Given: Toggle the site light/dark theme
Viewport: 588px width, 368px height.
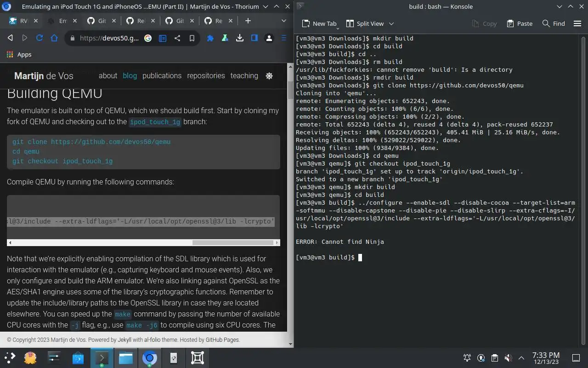Looking at the screenshot, I should tap(269, 76).
